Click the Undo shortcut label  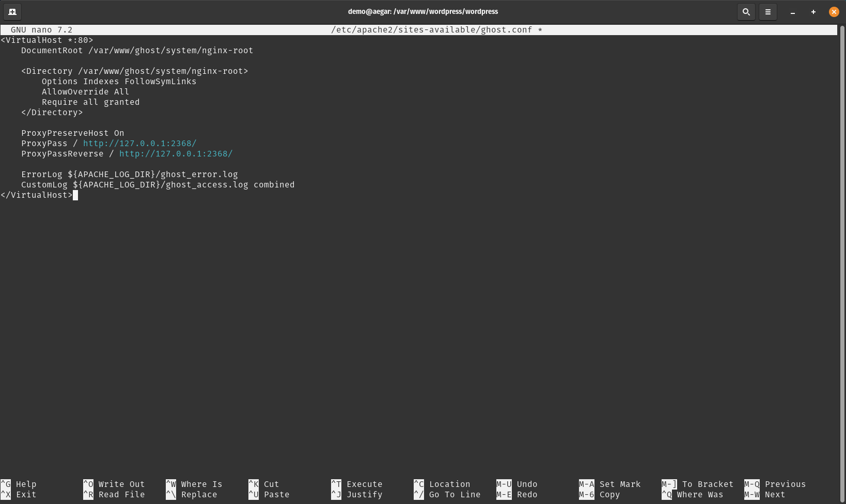[526, 484]
